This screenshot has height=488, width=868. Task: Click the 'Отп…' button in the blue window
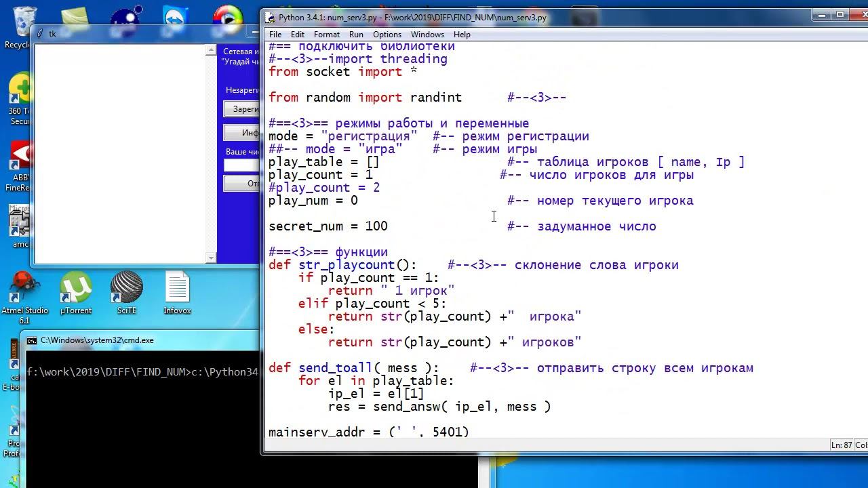242,184
